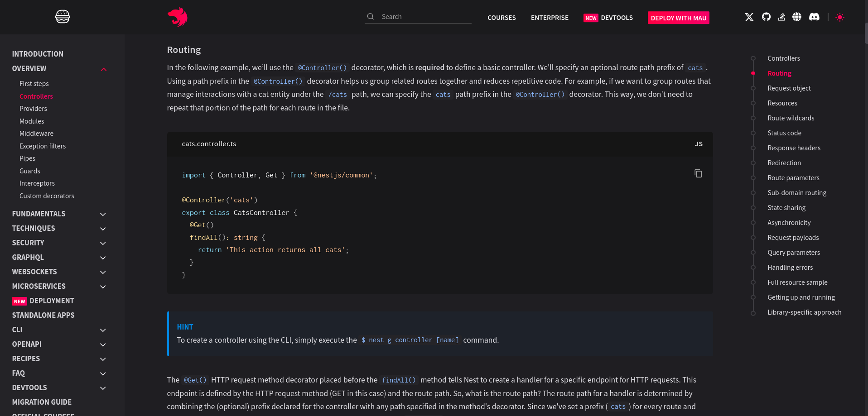This screenshot has height=416, width=868.
Task: Toggle dark mode with the sun icon
Action: (840, 17)
